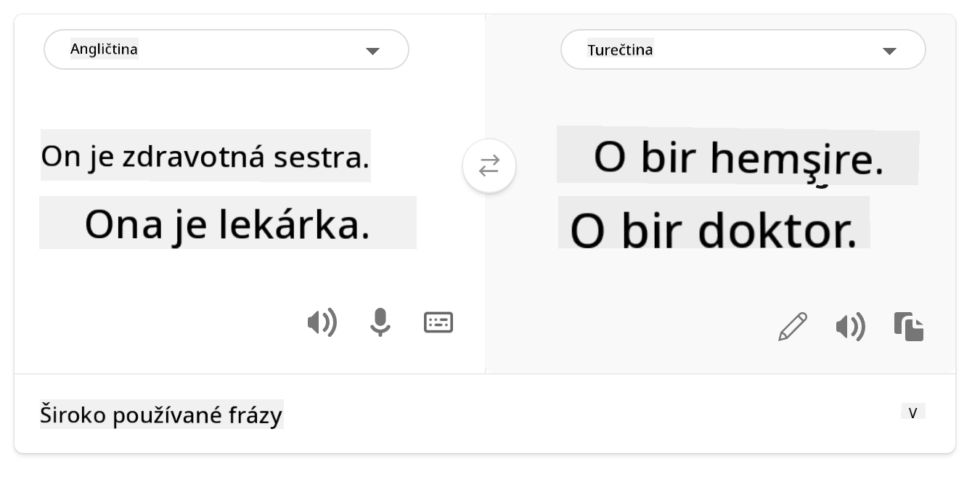Open the on-screen keyboard
980x482 pixels.
(x=438, y=322)
